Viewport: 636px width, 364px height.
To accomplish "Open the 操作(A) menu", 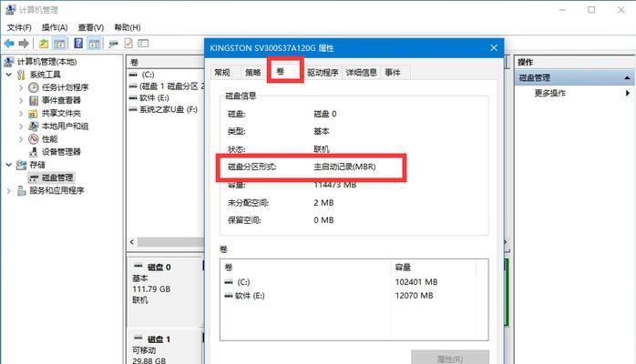I will pos(55,27).
